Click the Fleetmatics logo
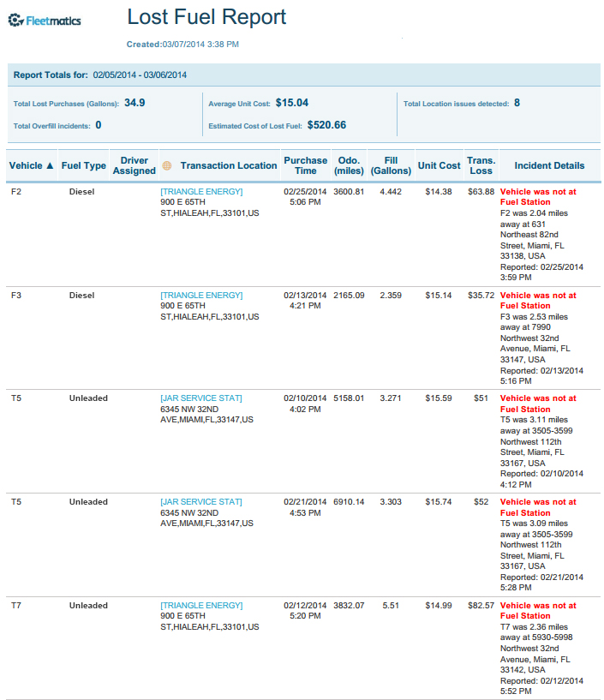 tap(45, 20)
